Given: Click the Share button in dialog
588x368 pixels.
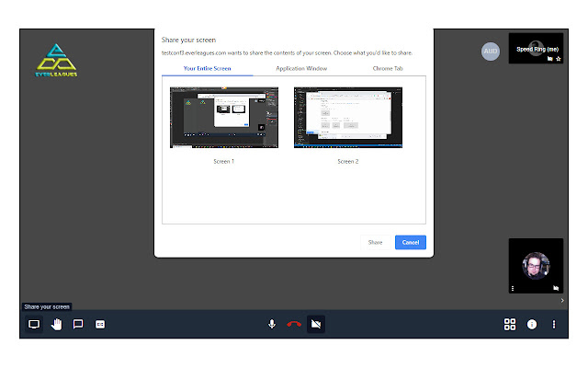Looking at the screenshot, I should click(x=376, y=242).
